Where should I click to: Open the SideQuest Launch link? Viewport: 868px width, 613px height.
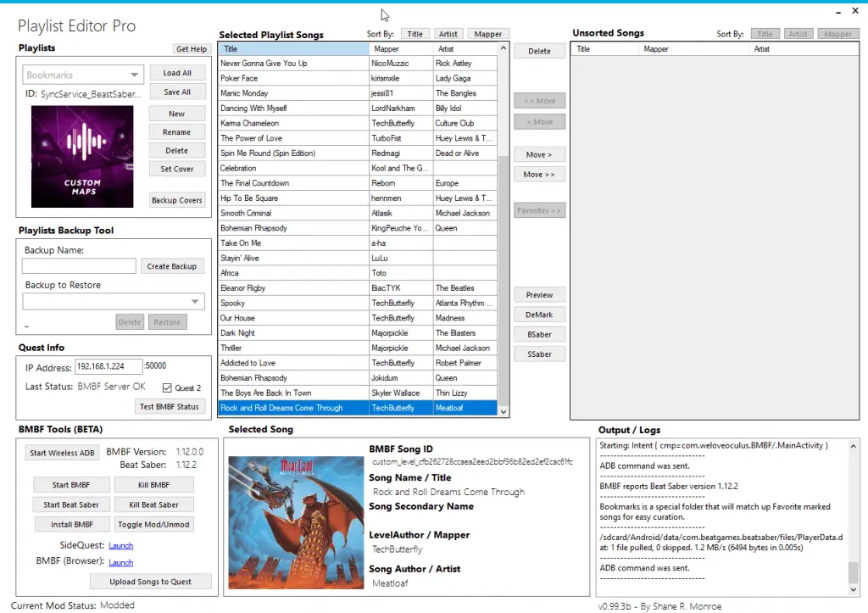(121, 546)
